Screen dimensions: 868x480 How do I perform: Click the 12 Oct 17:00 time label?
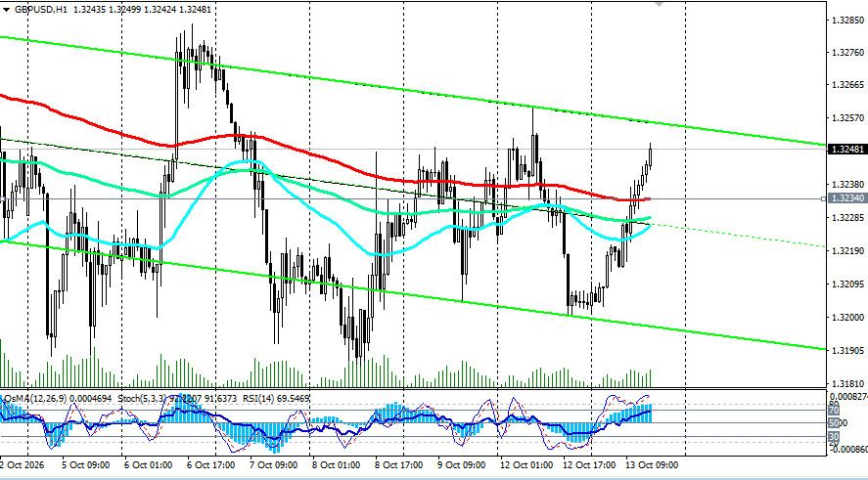[x=589, y=465]
